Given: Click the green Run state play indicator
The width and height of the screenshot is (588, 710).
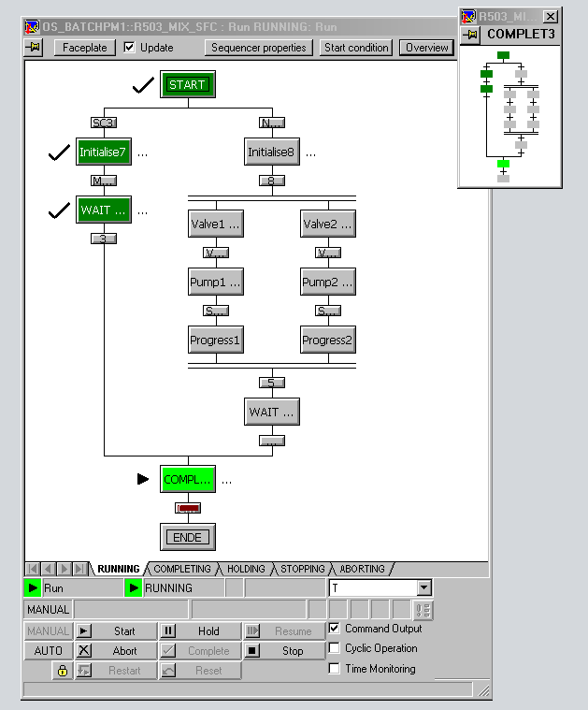Looking at the screenshot, I should [x=33, y=588].
